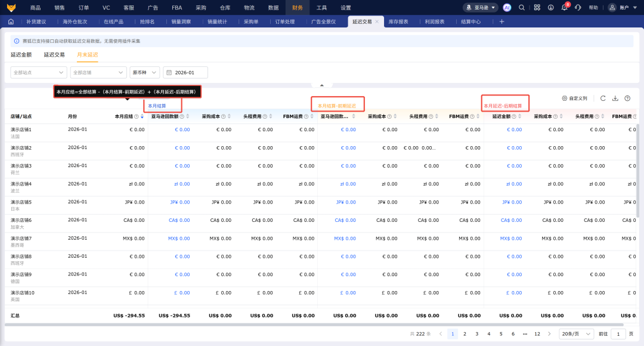Open the top bar download center icon
This screenshot has width=644, height=346.
coord(551,7)
